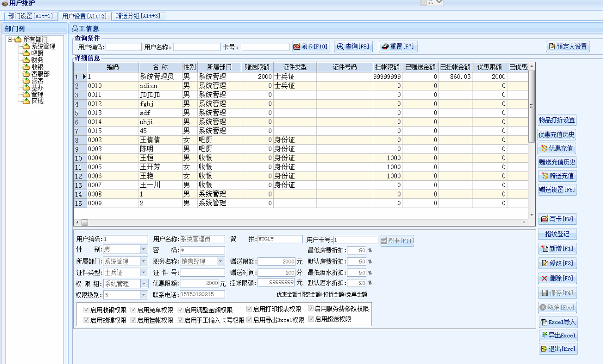Click right arrow of table horizontal scrollbar
The height and width of the screenshot is (364, 603).
[x=525, y=222]
